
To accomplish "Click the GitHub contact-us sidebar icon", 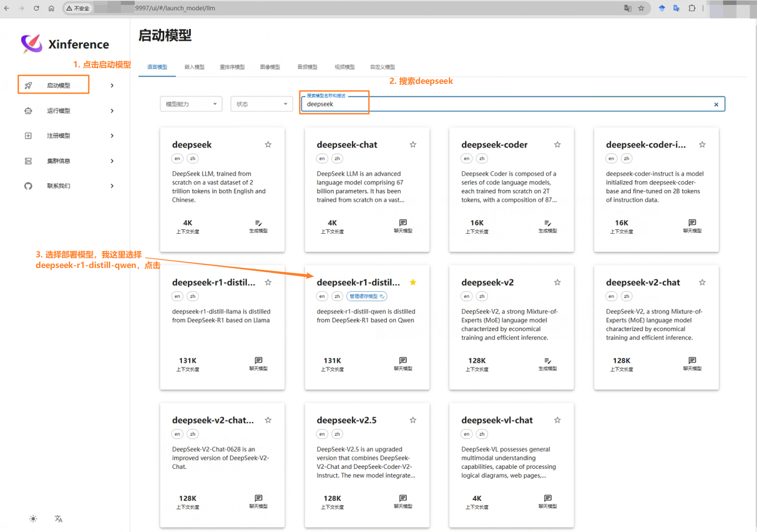I will pos(28,186).
